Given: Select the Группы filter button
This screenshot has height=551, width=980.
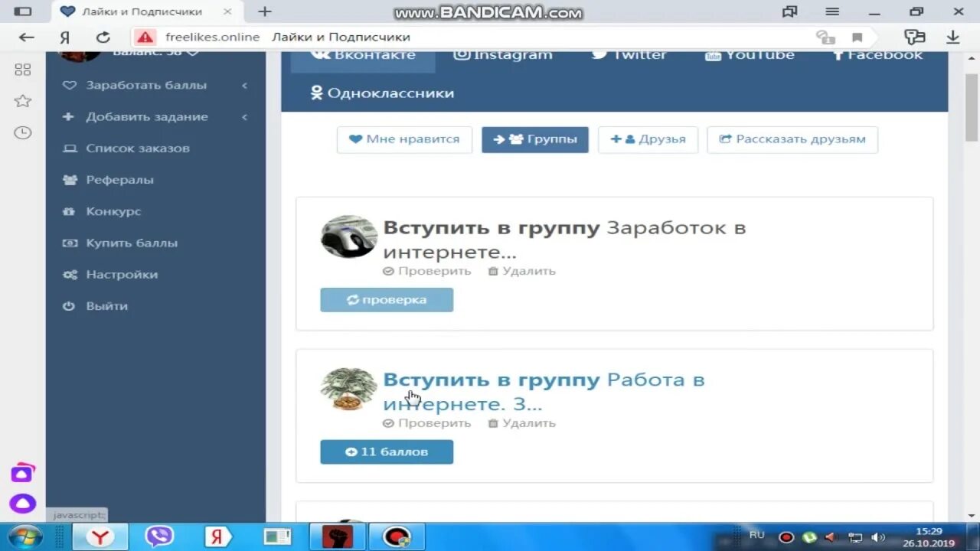Looking at the screenshot, I should point(535,139).
